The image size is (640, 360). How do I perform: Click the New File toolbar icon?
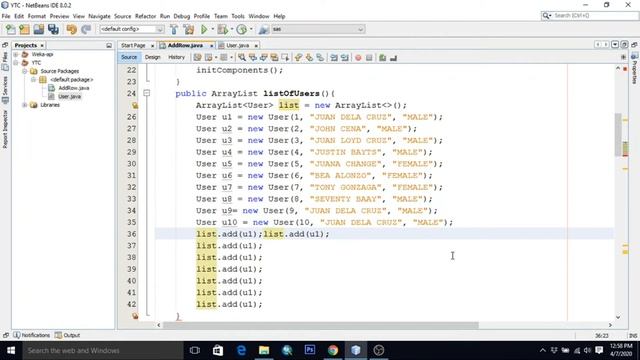(11, 29)
